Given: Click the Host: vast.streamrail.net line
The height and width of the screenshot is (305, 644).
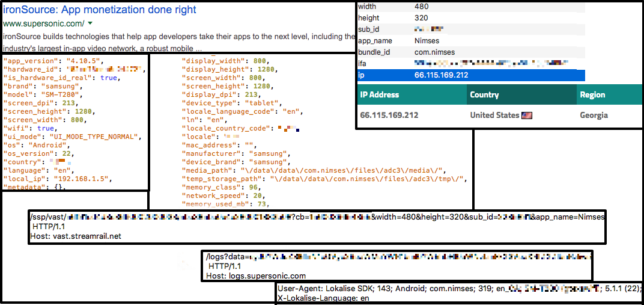Looking at the screenshot, I should [x=76, y=236].
